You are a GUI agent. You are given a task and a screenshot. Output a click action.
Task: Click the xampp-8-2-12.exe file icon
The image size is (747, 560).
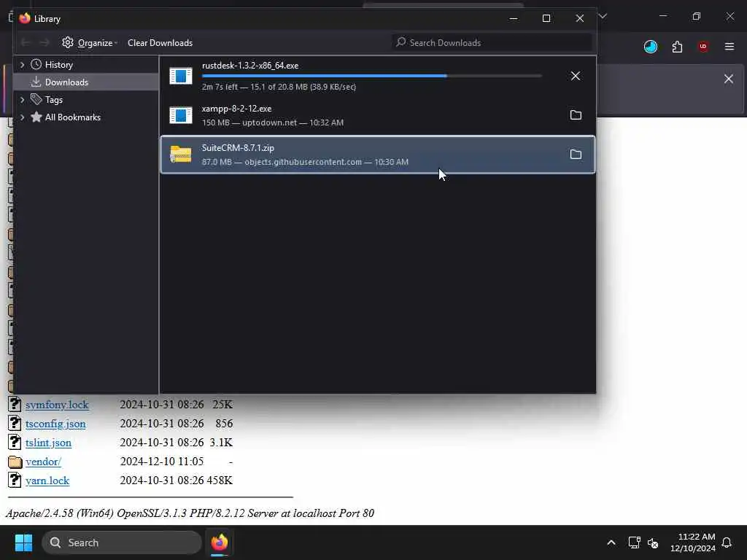tap(181, 114)
